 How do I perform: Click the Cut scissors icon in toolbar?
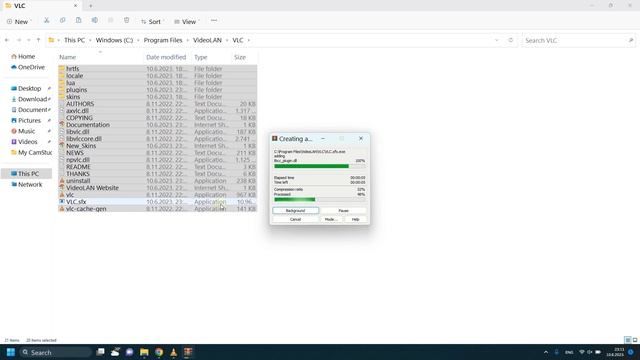47,20
